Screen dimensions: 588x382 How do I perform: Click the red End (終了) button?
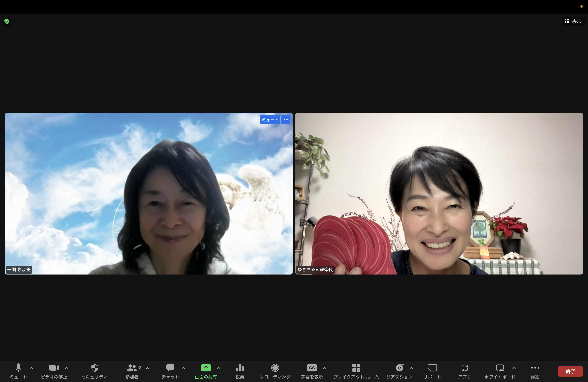point(570,371)
